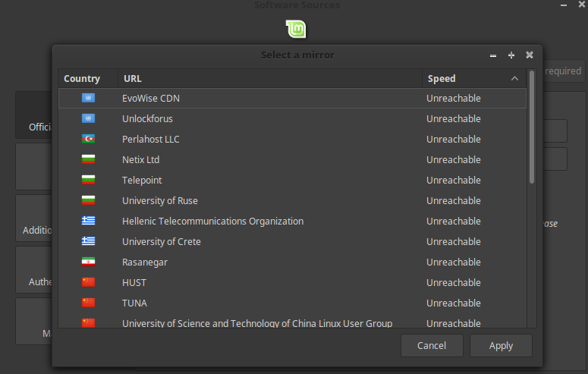Image resolution: width=588 pixels, height=374 pixels.
Task: Cancel the mirror selection dialog
Action: point(432,345)
